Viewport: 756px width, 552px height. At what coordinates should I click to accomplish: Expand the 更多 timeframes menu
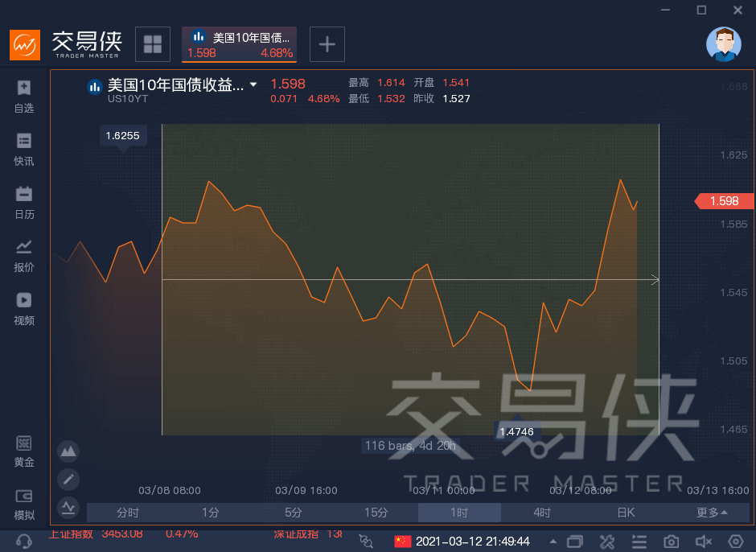pyautogui.click(x=712, y=513)
